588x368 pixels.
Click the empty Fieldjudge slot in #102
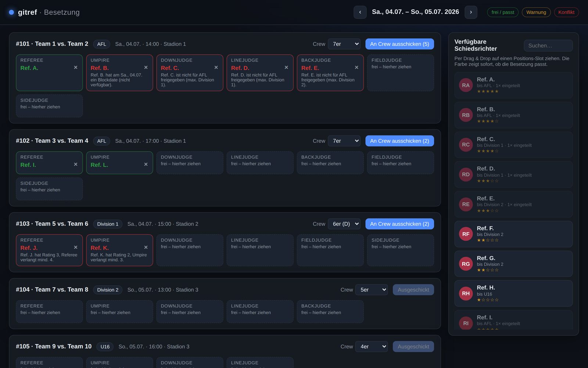(400, 163)
